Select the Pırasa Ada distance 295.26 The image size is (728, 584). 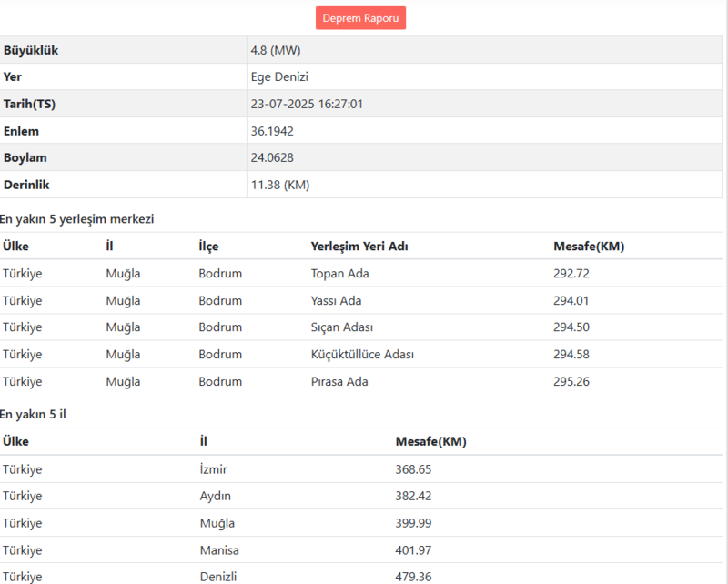click(571, 381)
